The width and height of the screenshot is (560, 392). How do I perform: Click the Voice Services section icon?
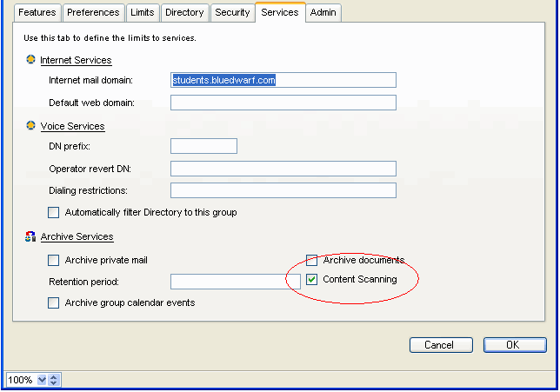(31, 126)
